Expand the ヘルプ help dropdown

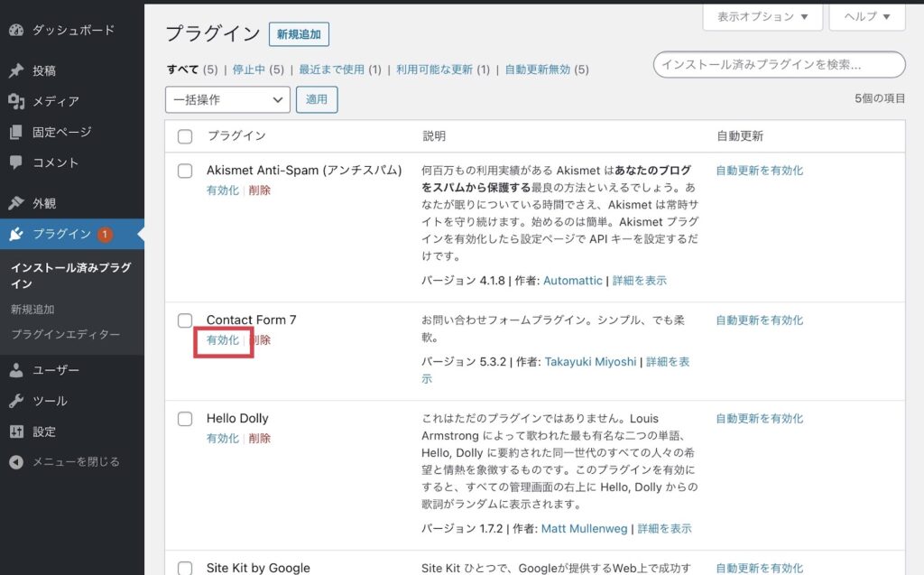click(867, 16)
